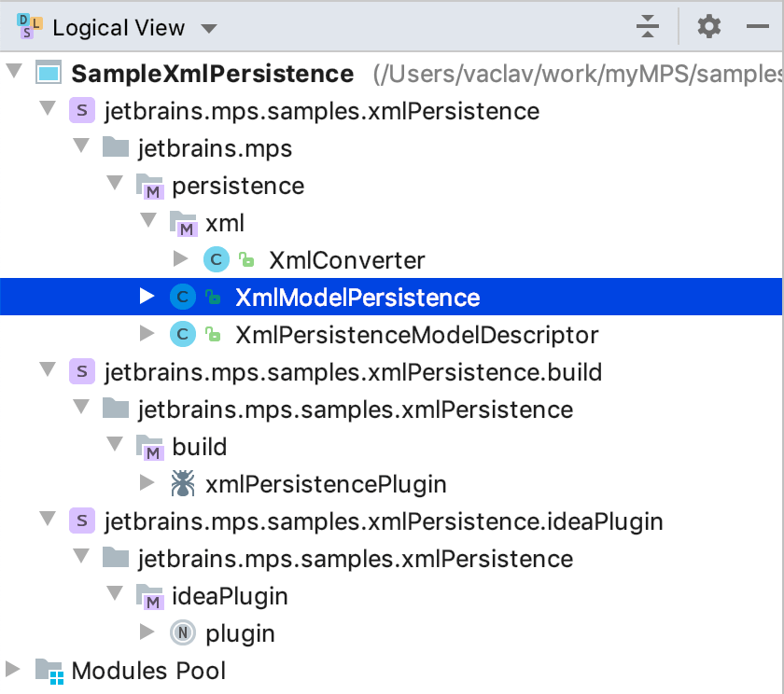Open the settings gear menu

[x=709, y=27]
